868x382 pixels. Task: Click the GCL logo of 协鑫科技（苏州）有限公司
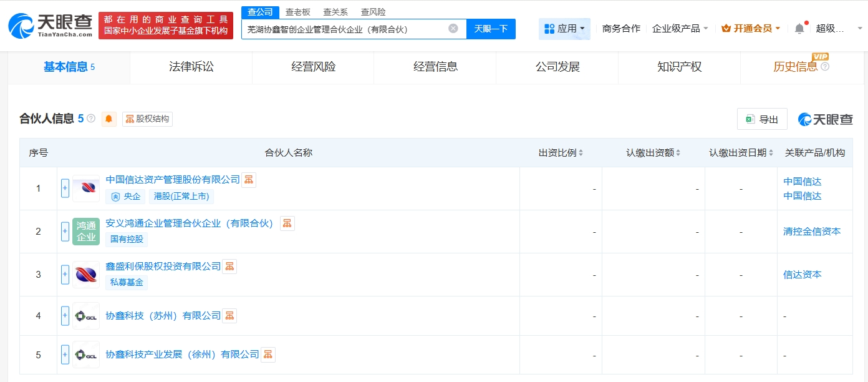(x=85, y=316)
